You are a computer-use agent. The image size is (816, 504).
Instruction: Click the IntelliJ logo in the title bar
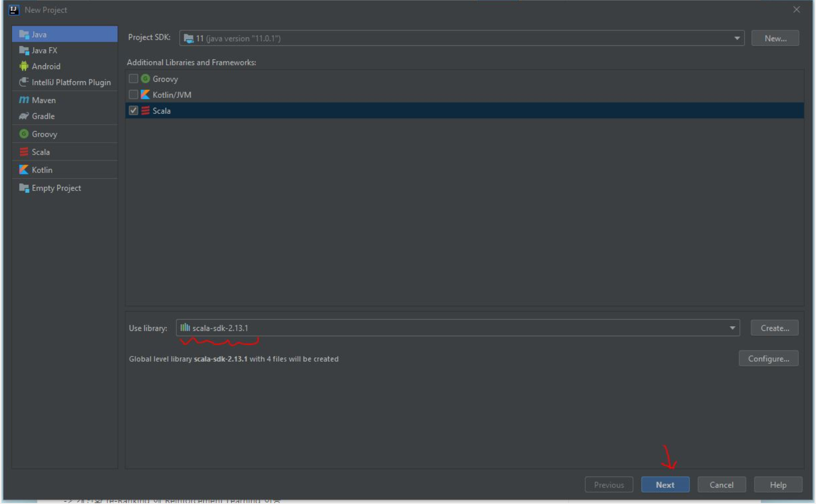pyautogui.click(x=14, y=9)
